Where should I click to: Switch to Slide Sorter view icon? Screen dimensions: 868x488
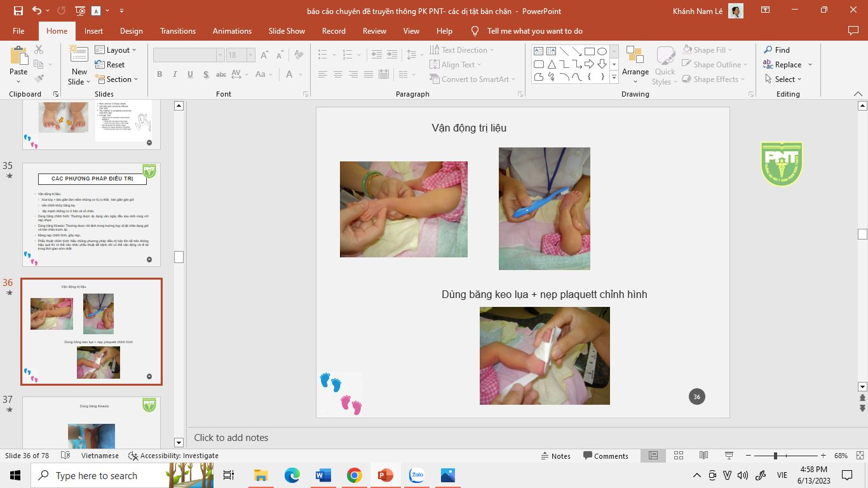[x=679, y=456]
